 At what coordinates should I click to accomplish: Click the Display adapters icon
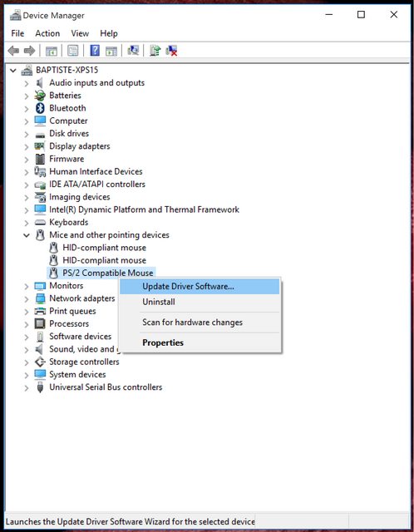tap(40, 146)
